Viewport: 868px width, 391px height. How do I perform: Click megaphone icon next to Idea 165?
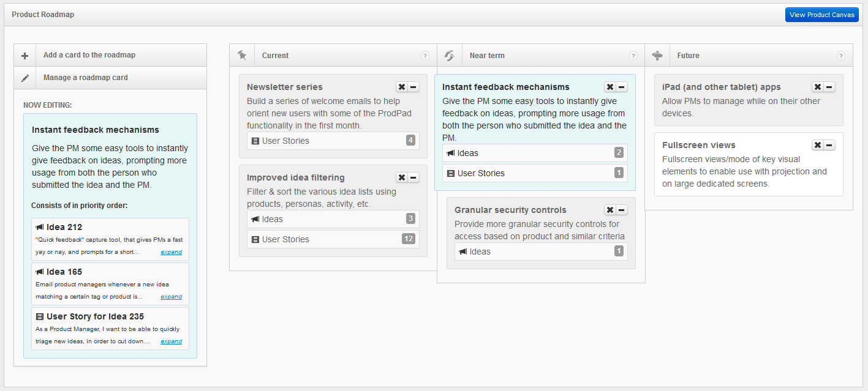click(40, 272)
